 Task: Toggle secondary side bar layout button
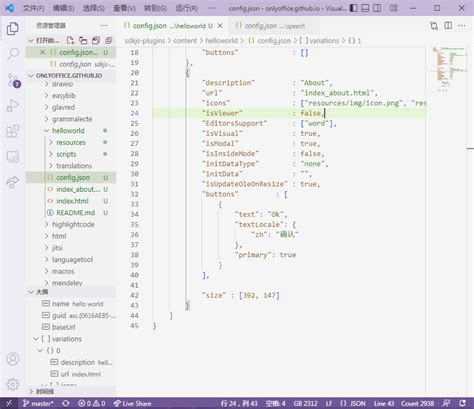[x=377, y=8]
